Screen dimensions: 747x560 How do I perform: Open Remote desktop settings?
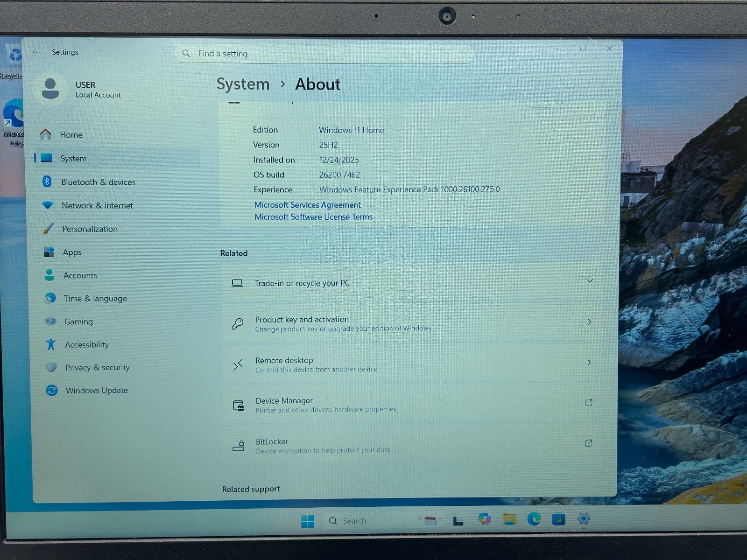[x=413, y=364]
